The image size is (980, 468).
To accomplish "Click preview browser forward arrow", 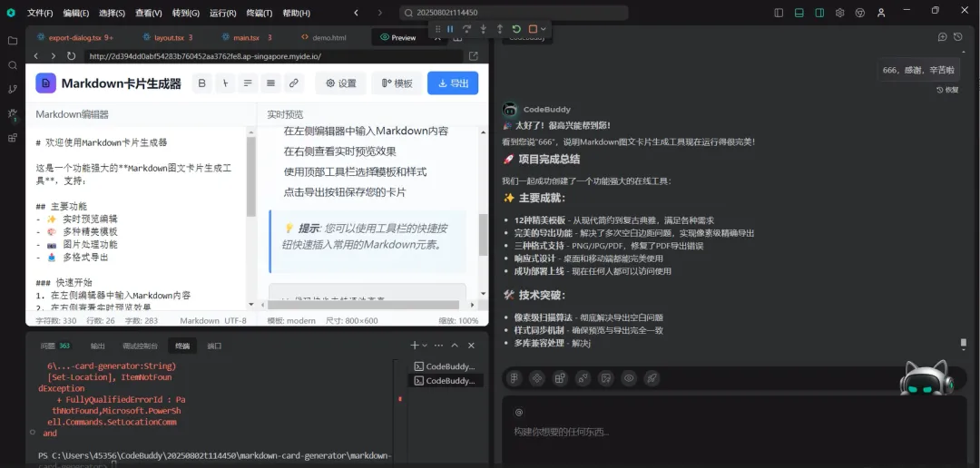I will coord(54,56).
